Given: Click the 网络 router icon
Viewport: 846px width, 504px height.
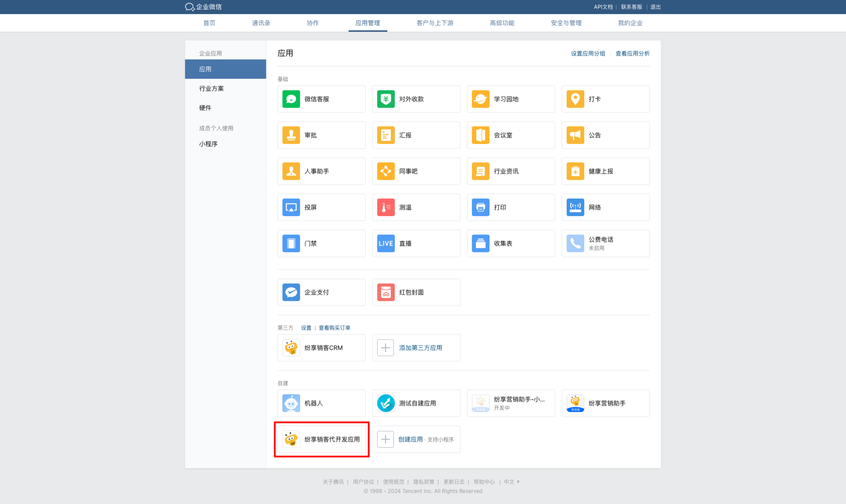Looking at the screenshot, I should (x=575, y=208).
